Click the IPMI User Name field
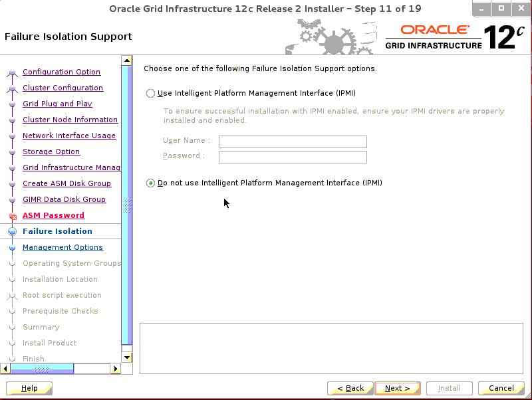Viewport: 532px width, 400px height. coord(293,142)
